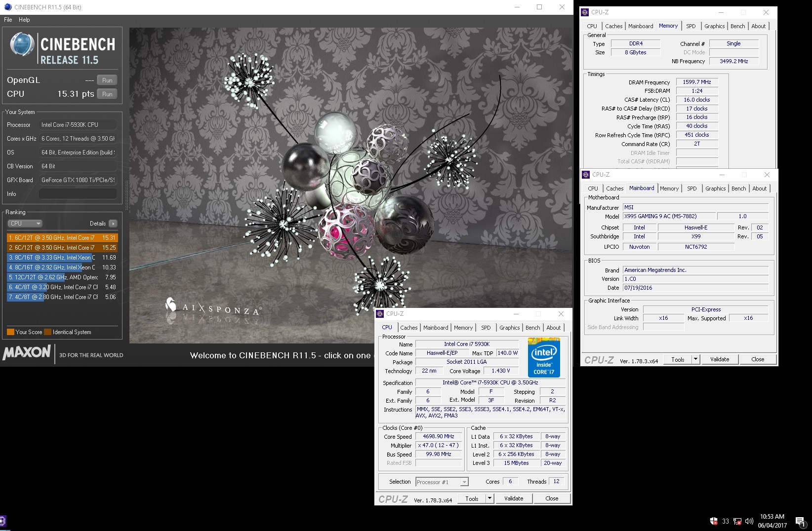Select About tab in Memory window
Viewport: 812px width, 531px height.
pyautogui.click(x=758, y=26)
